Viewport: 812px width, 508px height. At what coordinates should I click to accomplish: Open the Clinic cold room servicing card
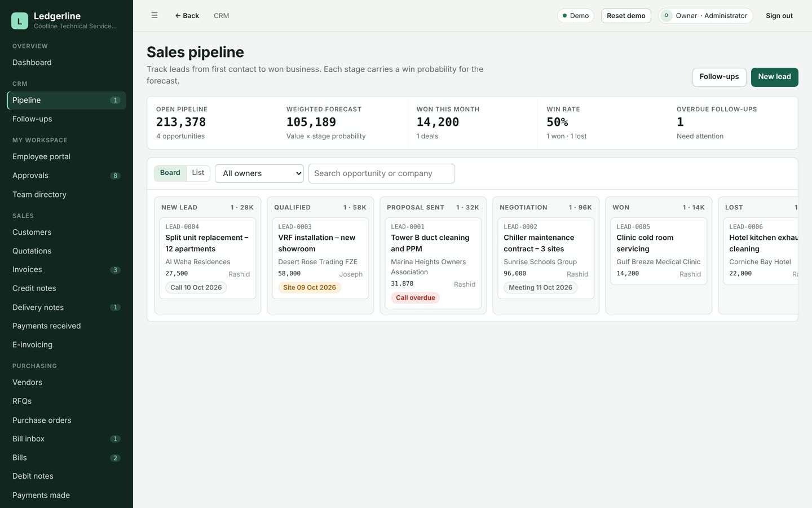pos(659,251)
